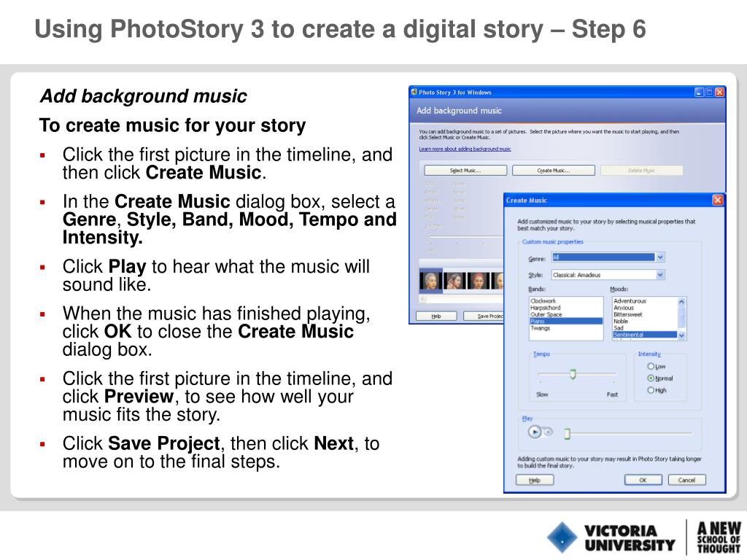Open the Genre dropdown
Screen dimensions: 747x560
[x=659, y=257]
